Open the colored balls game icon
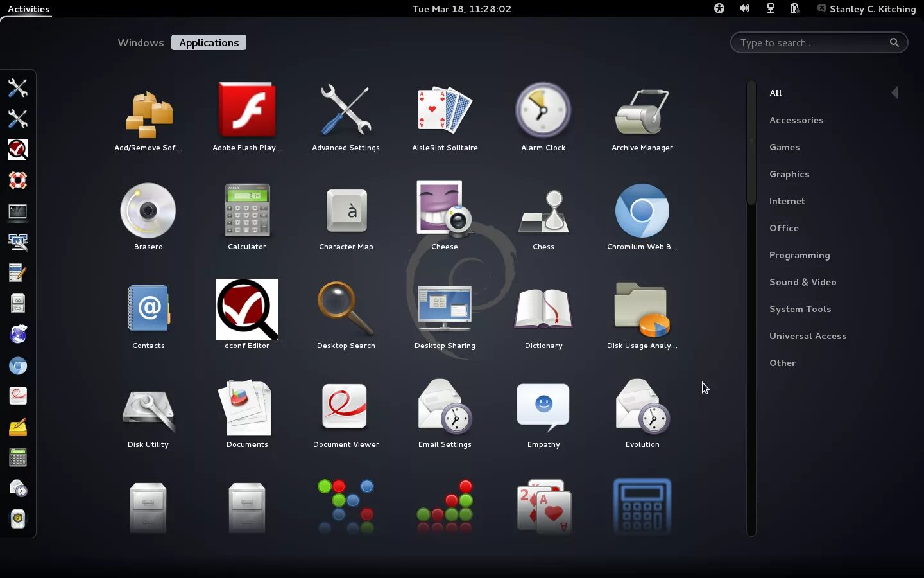Screen dimensions: 924x578 pyautogui.click(x=346, y=507)
